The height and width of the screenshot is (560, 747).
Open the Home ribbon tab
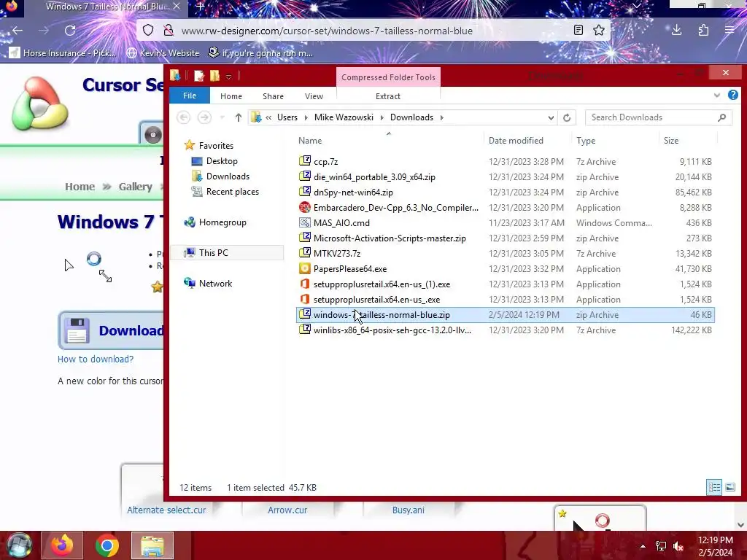pos(231,96)
